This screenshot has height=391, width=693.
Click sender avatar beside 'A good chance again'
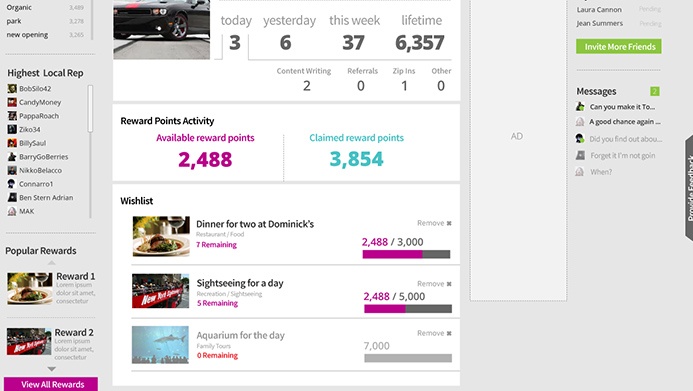580,121
